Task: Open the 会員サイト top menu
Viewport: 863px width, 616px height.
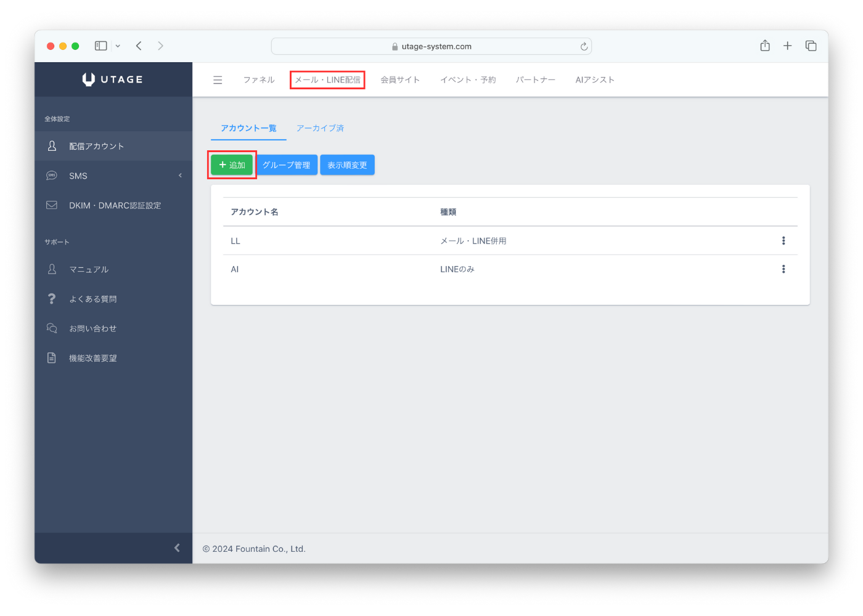Action: click(x=400, y=80)
